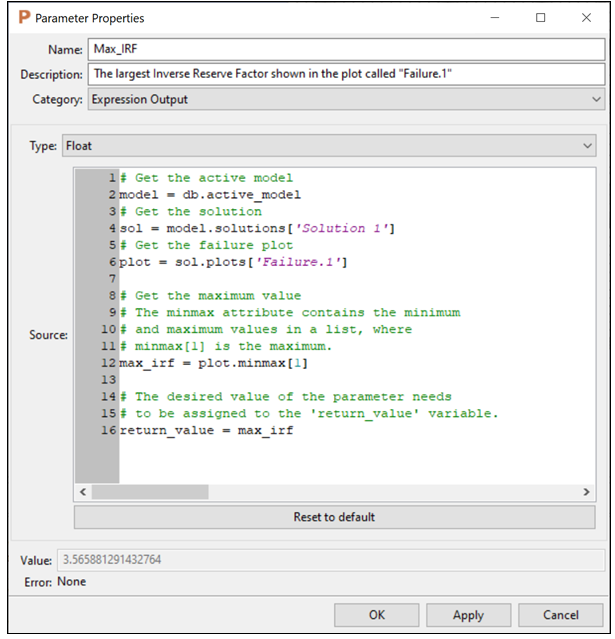Confirm with the OK button
The height and width of the screenshot is (639, 615).
click(x=377, y=615)
